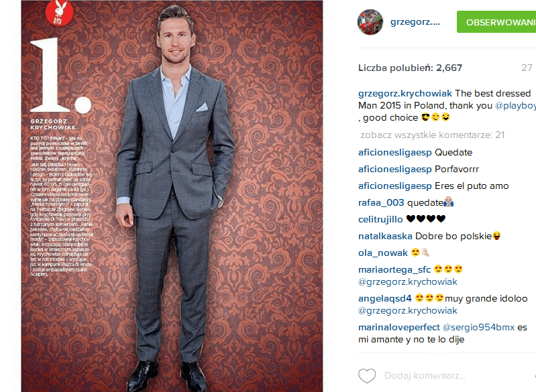536x392 pixels.
Task: Open the @playboy mention link
Action: (x=515, y=105)
